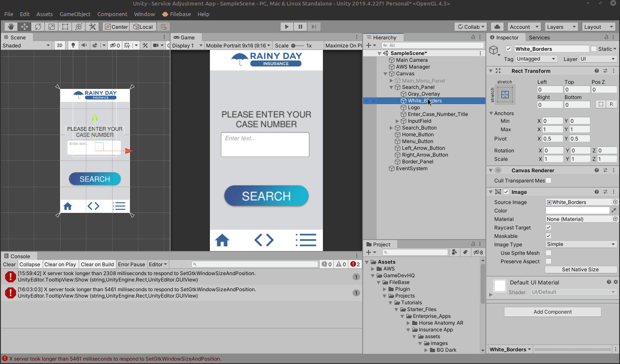Expand Main_Menu_Panel in Hierarchy

[x=391, y=80]
